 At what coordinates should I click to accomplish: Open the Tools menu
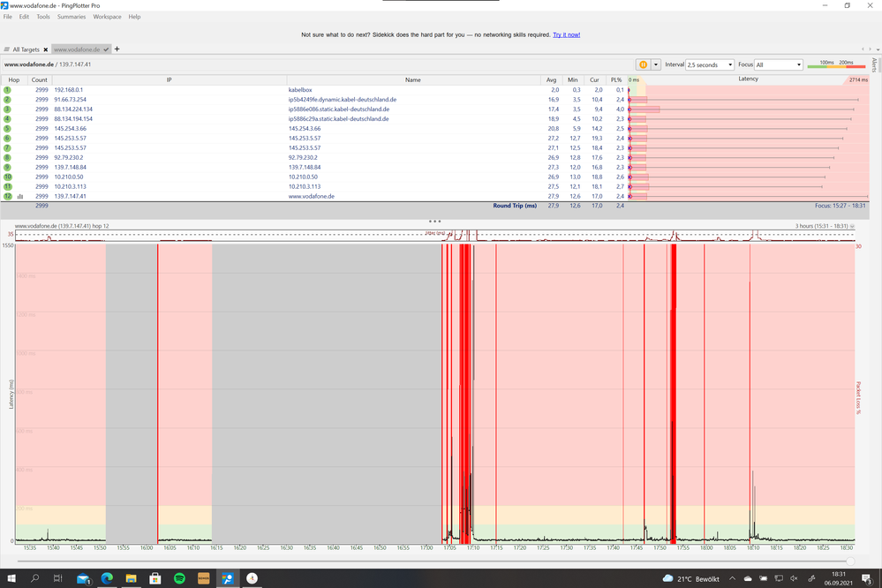pos(42,16)
